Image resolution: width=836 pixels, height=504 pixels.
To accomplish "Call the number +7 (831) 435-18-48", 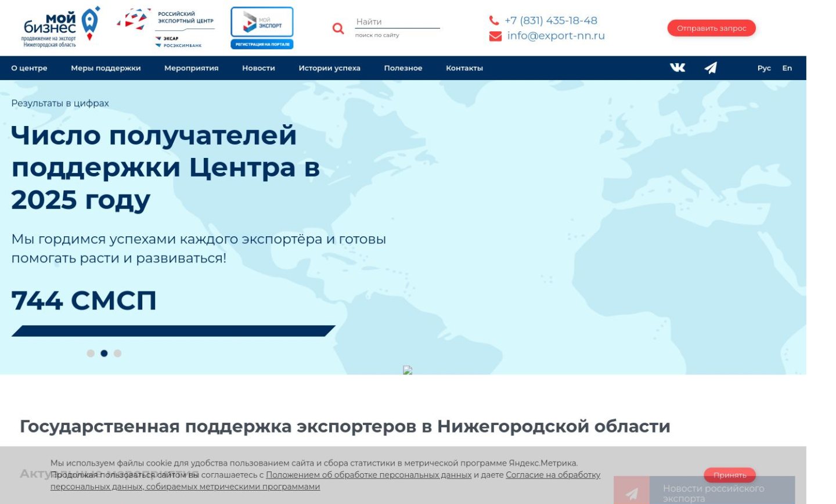I will point(551,20).
